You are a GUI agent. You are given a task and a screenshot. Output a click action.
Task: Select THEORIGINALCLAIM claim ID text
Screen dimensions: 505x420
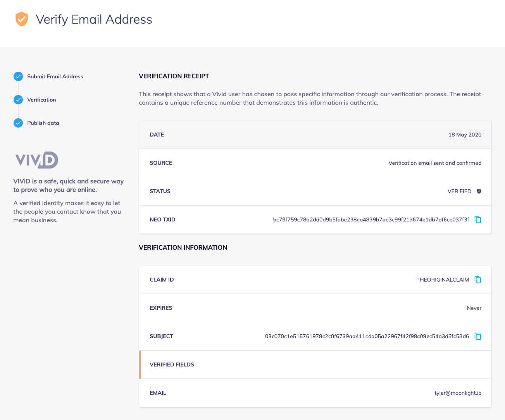[x=442, y=280]
